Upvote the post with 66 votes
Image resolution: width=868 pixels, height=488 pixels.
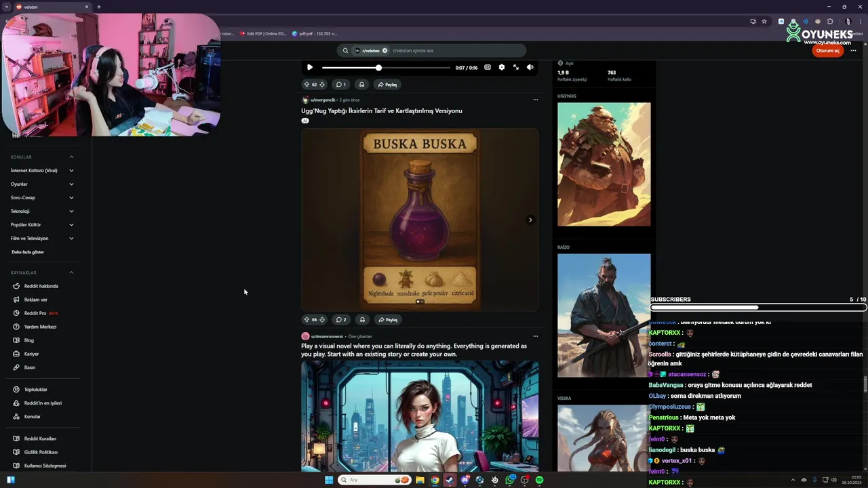(x=307, y=320)
